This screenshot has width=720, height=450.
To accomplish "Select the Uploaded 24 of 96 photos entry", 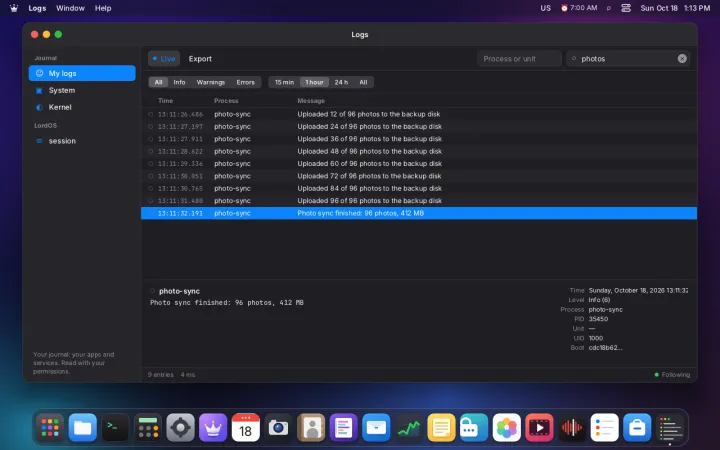I will (x=419, y=126).
